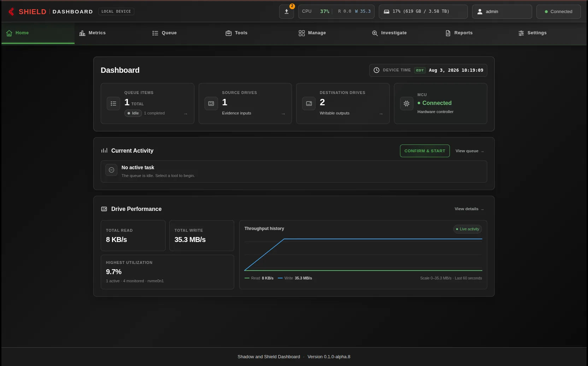588x366 pixels.
Task: Click the MCU Connected status text
Action: click(437, 103)
